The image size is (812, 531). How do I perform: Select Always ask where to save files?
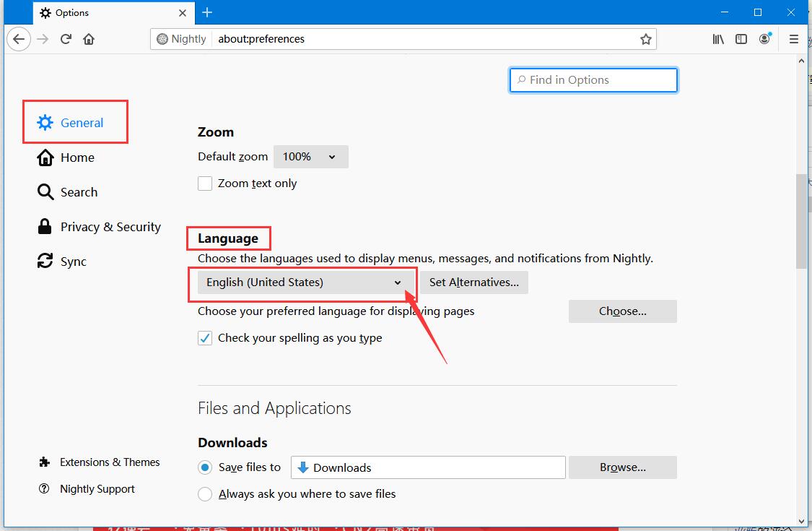205,494
